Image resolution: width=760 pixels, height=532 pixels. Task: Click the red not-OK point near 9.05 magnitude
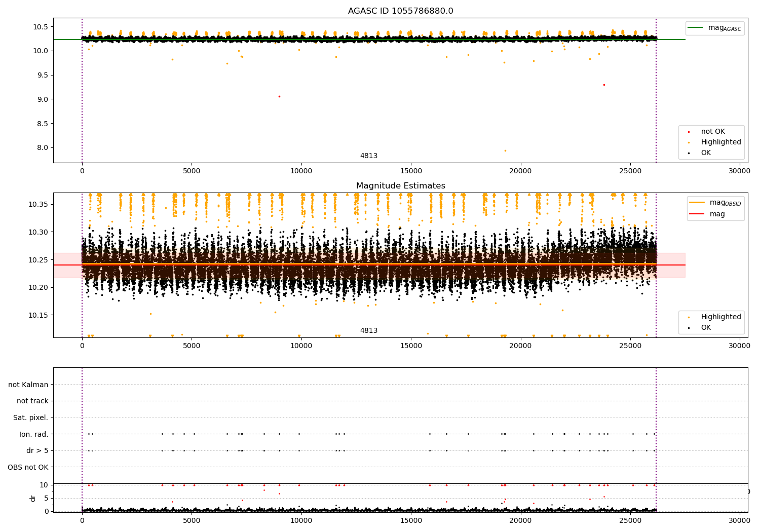pyautogui.click(x=279, y=96)
